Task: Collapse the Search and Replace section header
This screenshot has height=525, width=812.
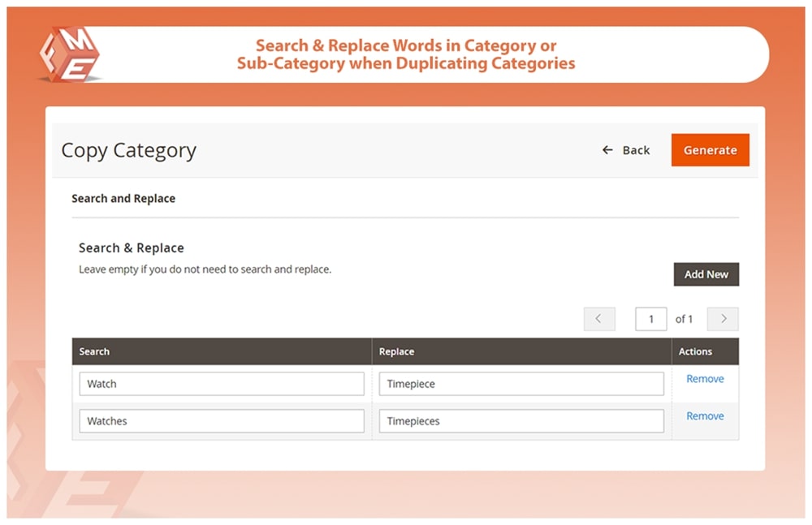Action: click(123, 198)
